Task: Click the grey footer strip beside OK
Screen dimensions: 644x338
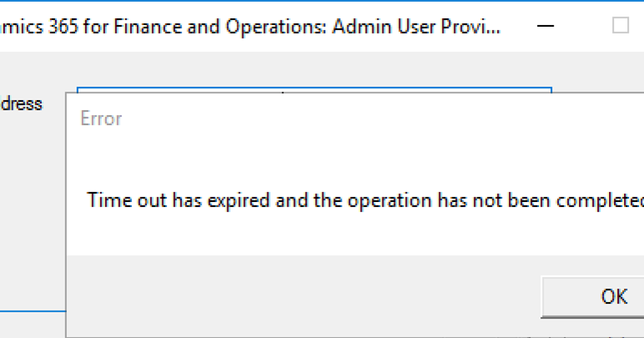Action: [x=304, y=295]
